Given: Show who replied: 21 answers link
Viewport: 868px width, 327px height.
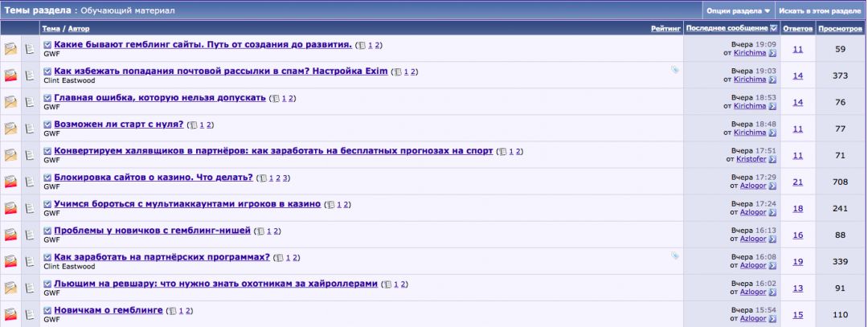Looking at the screenshot, I should pyautogui.click(x=798, y=182).
